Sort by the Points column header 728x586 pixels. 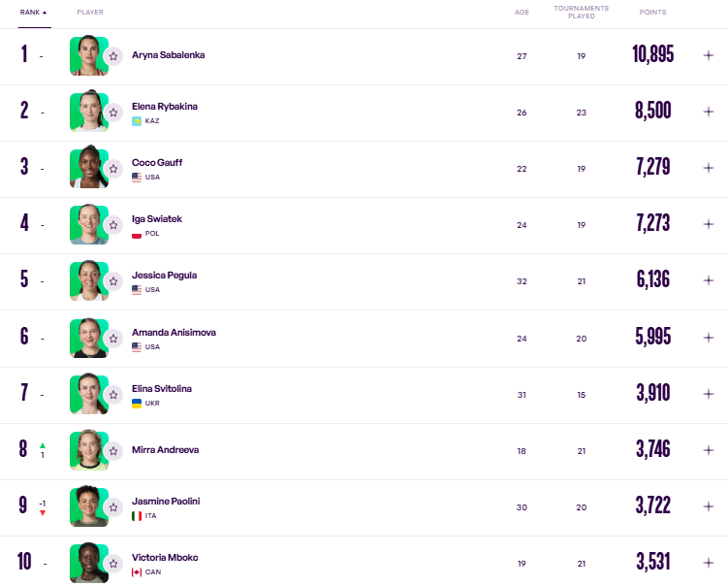(652, 13)
